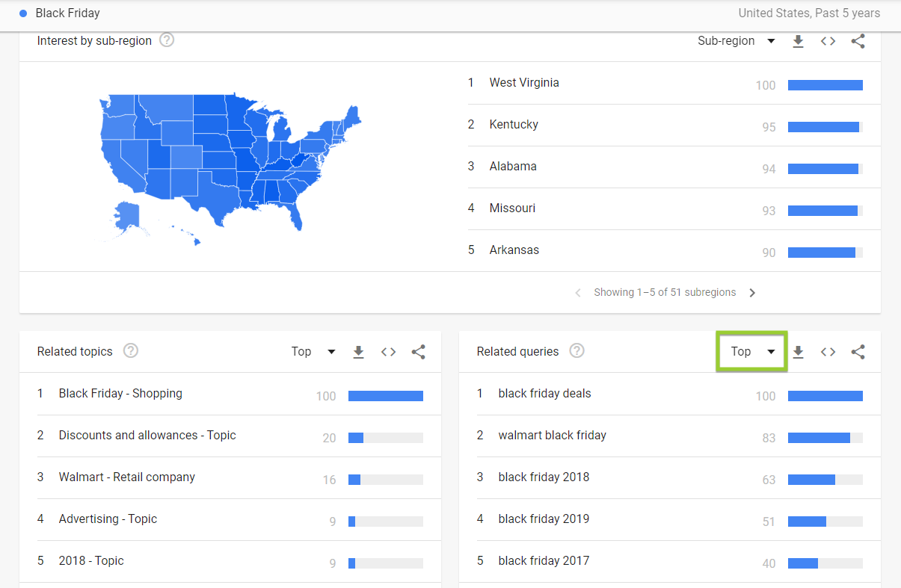
Task: Click the Related queries help icon
Action: [576, 350]
